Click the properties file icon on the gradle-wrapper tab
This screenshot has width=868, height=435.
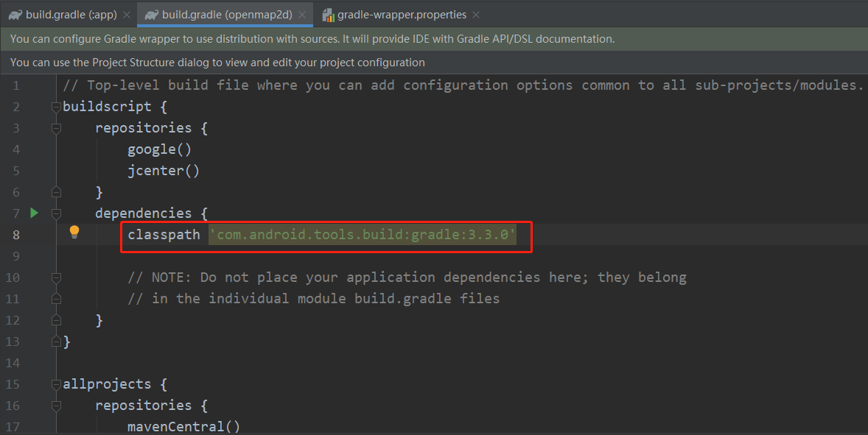(x=329, y=15)
